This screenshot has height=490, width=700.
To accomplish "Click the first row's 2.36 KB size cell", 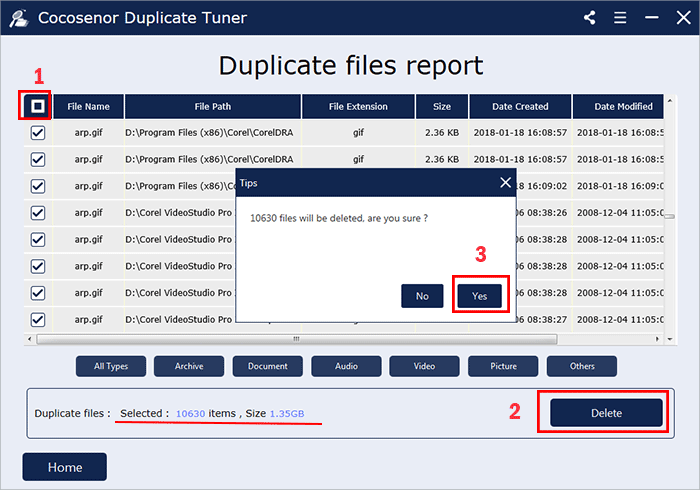I will coord(442,133).
